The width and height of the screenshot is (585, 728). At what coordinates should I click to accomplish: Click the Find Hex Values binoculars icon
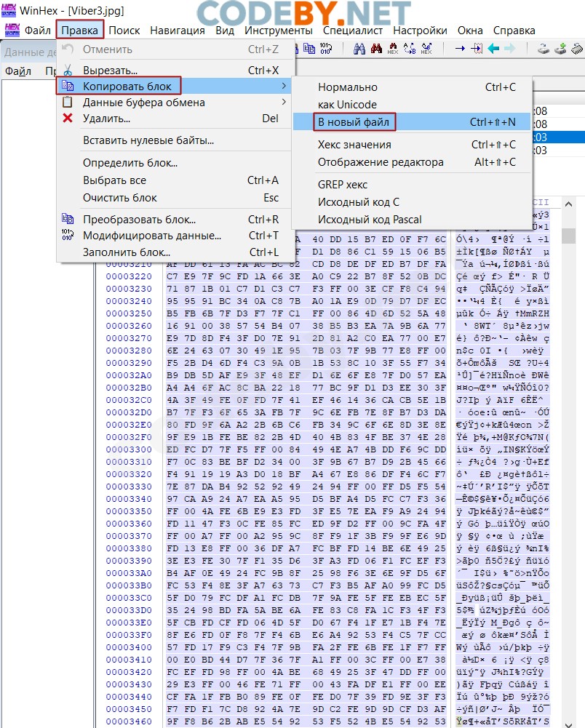coord(393,48)
